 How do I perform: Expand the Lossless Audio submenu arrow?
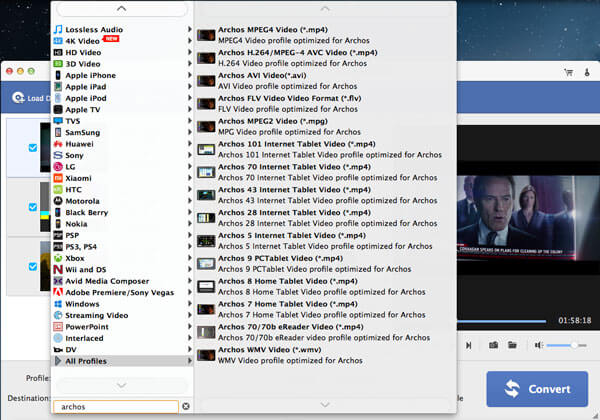pyautogui.click(x=189, y=29)
